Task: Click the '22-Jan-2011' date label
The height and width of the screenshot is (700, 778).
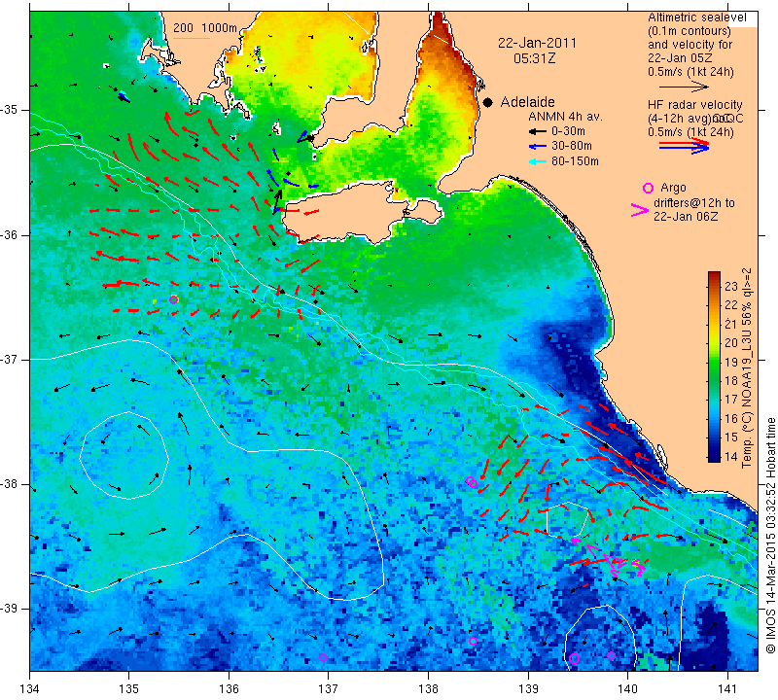Action: [538, 43]
